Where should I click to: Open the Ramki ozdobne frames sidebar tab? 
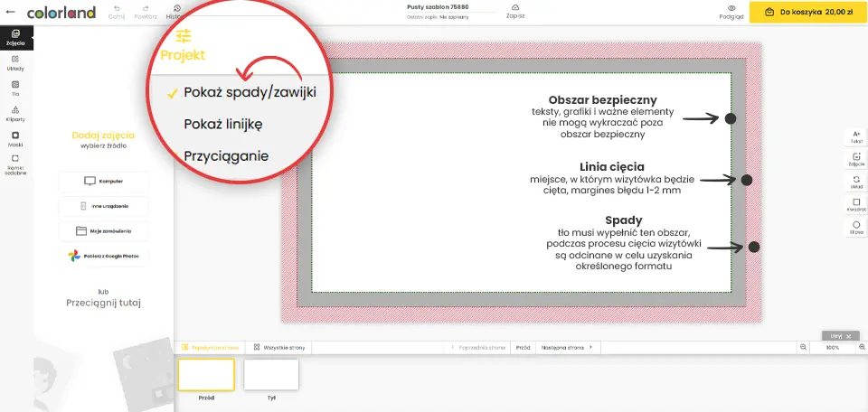15,165
